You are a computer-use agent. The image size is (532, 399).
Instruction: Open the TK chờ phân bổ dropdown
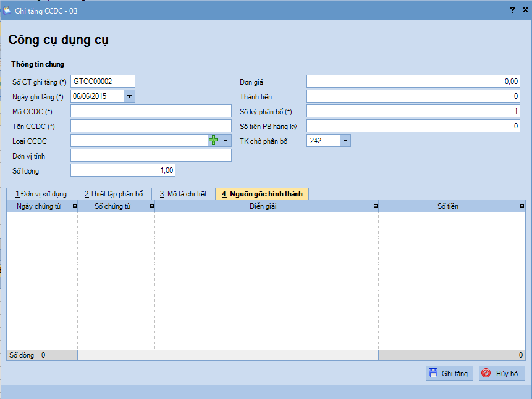click(x=345, y=140)
